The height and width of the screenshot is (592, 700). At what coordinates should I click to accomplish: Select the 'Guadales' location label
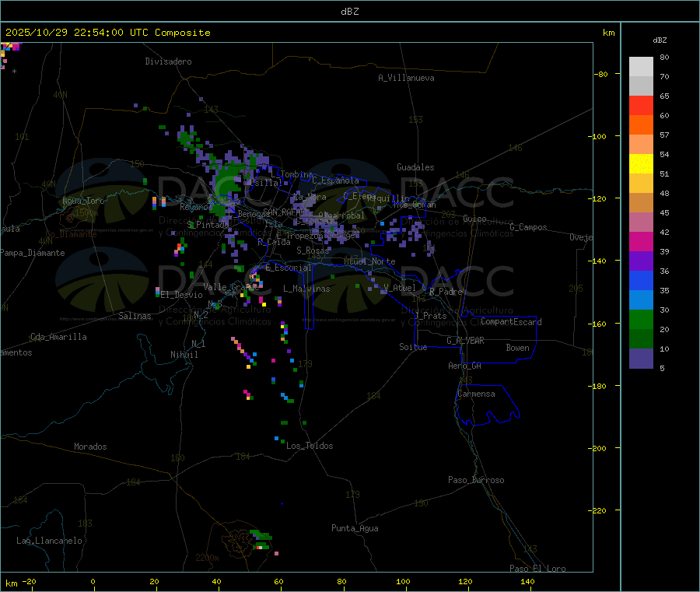(x=415, y=167)
